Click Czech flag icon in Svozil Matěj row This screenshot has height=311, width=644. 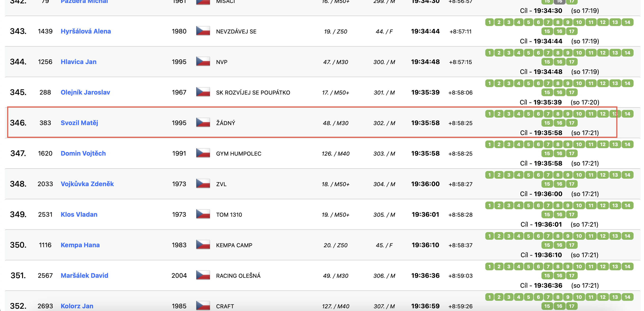(203, 123)
